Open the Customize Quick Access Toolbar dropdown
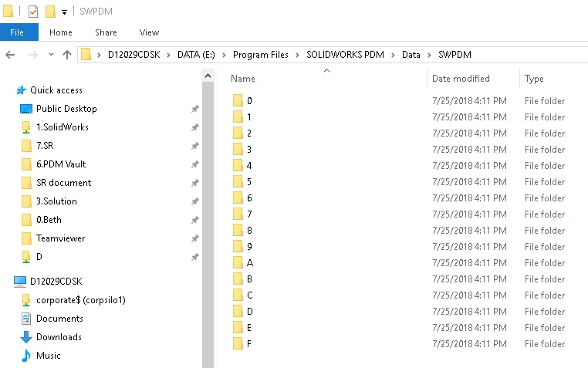Image resolution: width=588 pixels, height=368 pixels. tap(65, 12)
